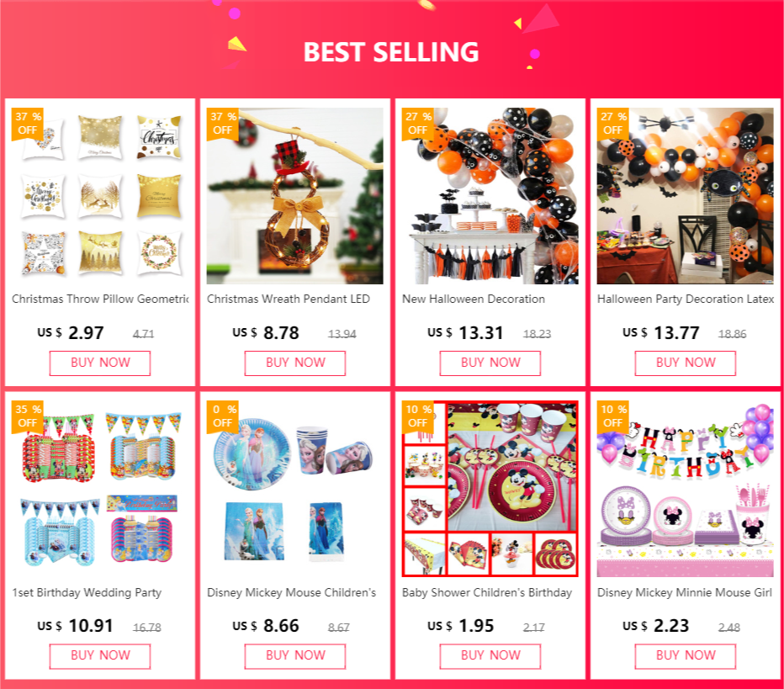This screenshot has width=784, height=689.
Task: Open the Christmas Wreath Pendant LED image
Action: coord(295,195)
